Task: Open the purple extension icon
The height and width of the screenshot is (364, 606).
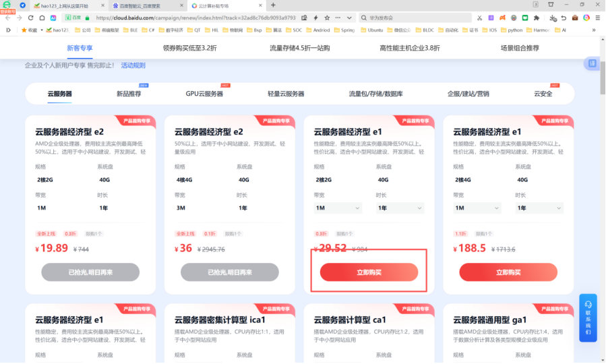Action: point(491,18)
